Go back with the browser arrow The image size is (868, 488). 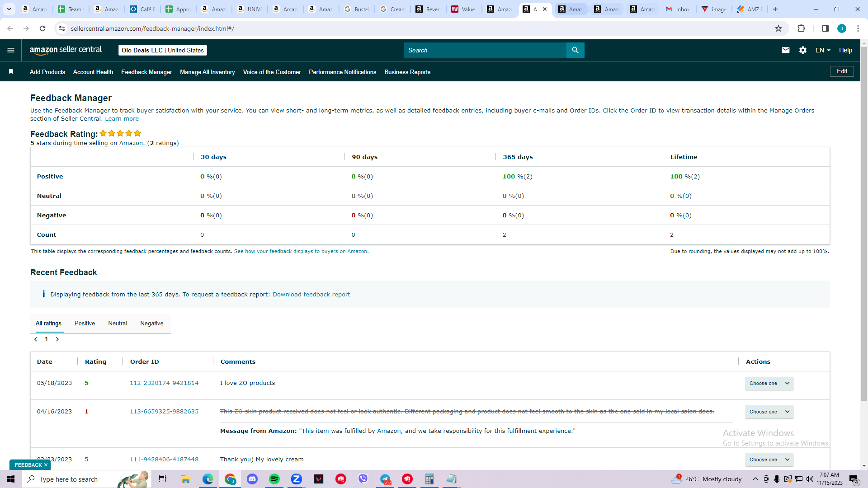[10, 28]
